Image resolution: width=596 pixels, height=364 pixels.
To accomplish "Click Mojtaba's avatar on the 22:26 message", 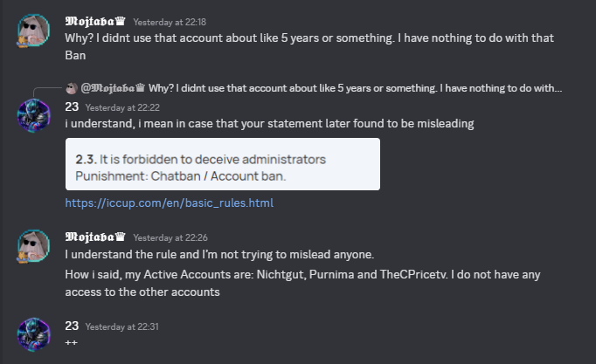I will (33, 248).
